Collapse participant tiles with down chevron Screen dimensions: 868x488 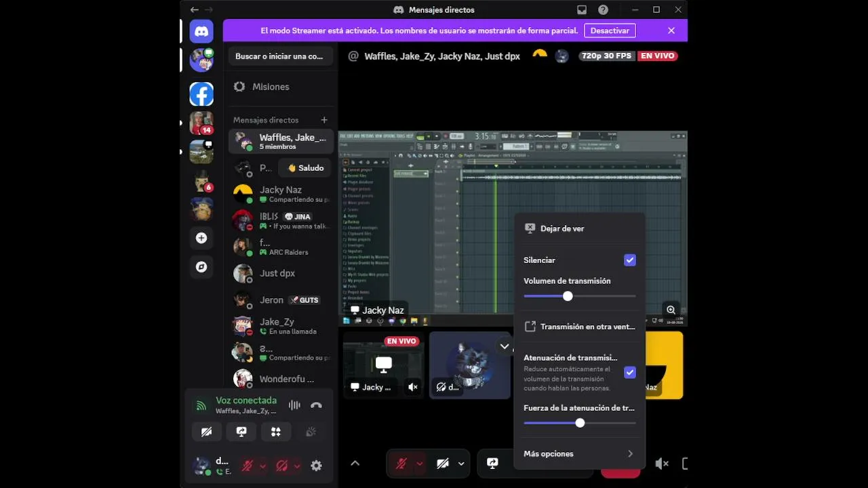(x=505, y=346)
